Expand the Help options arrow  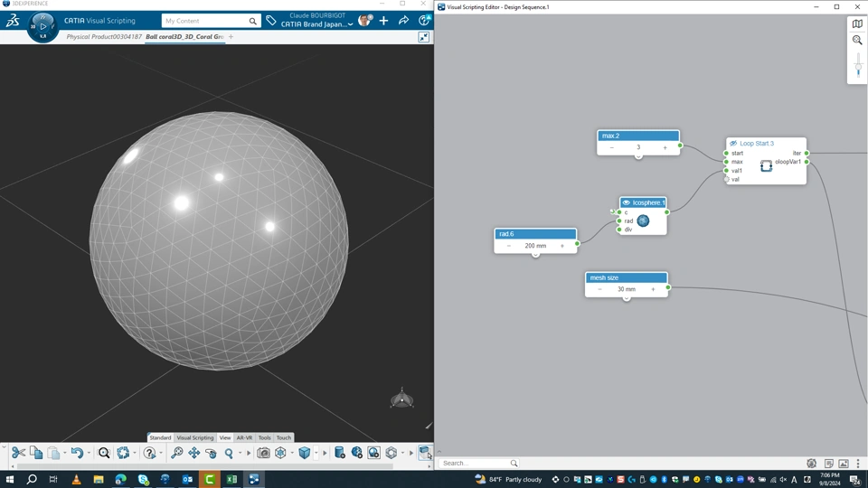[x=161, y=453]
